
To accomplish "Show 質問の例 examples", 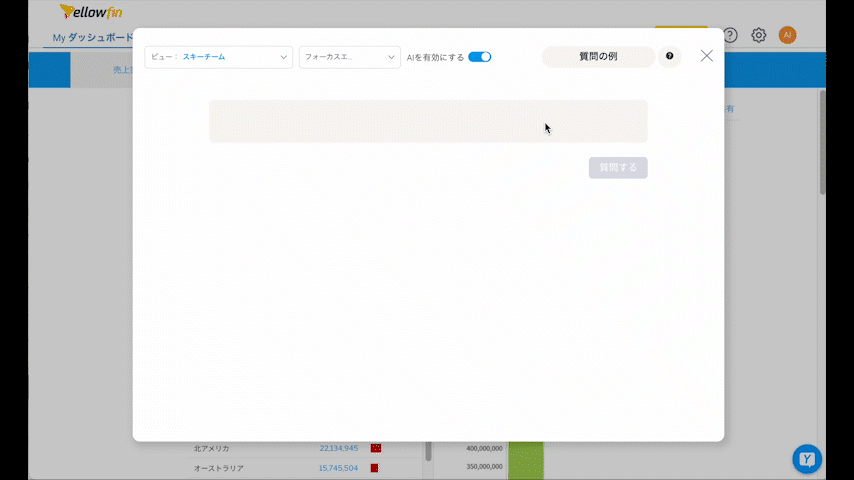I will pyautogui.click(x=598, y=56).
